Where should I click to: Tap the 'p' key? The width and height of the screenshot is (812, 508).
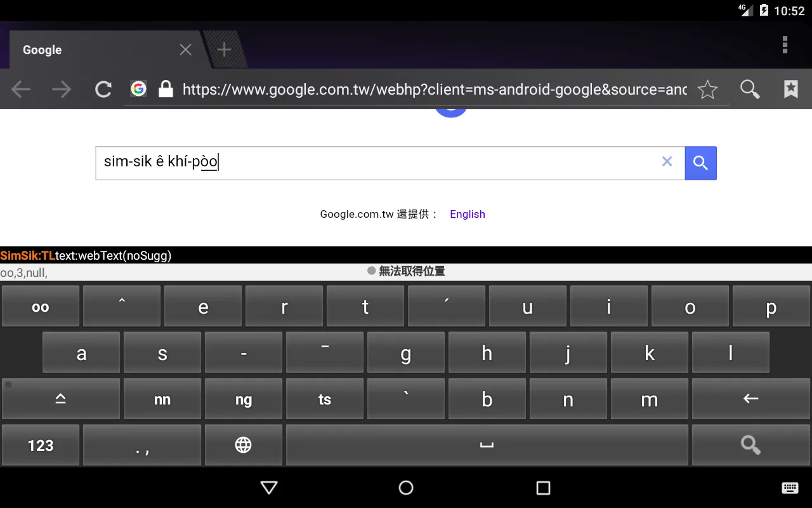coord(771,306)
